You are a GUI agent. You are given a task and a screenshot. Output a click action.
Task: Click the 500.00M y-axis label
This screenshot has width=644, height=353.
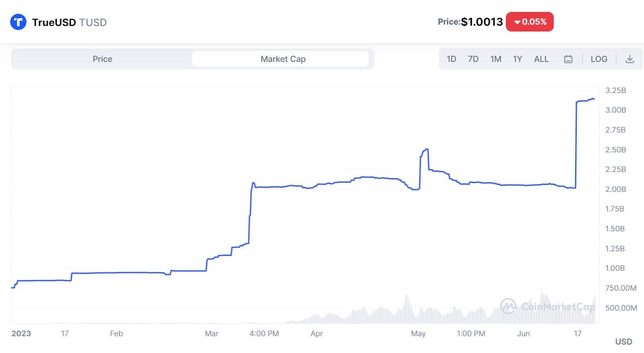(x=621, y=308)
